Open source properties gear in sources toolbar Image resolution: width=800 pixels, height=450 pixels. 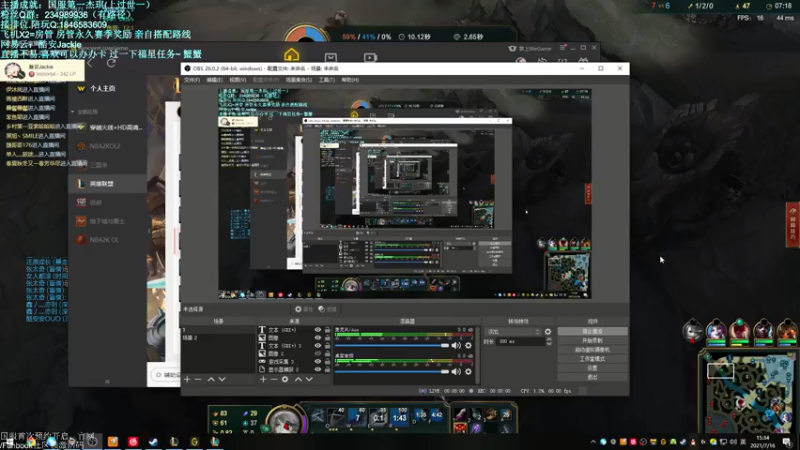285,380
